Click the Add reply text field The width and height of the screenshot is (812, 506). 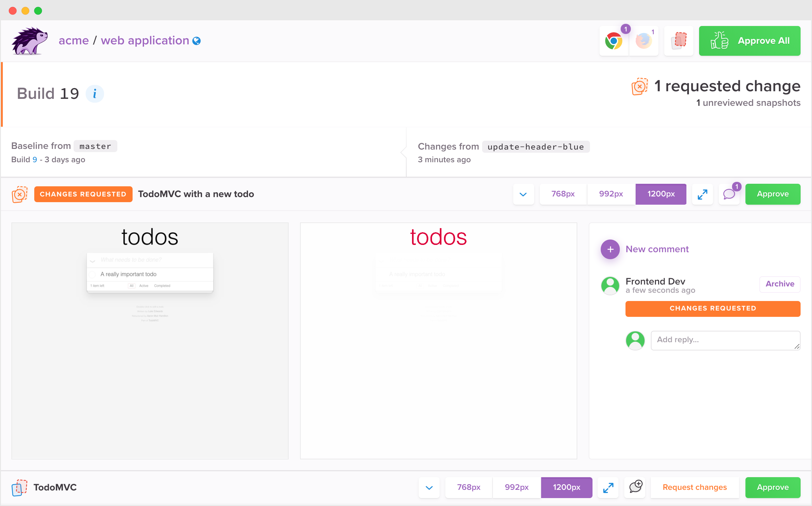pyautogui.click(x=725, y=340)
